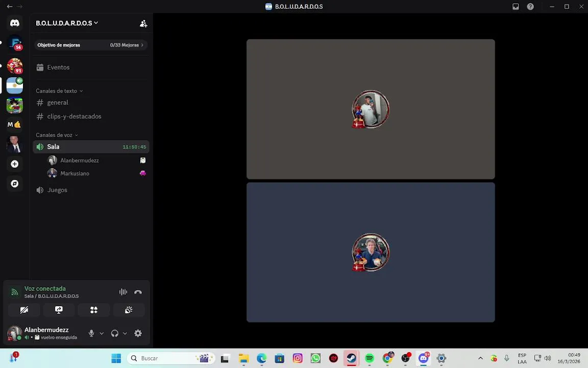
Task: Click the pink activity icon beside Markusiano
Action: tap(143, 173)
